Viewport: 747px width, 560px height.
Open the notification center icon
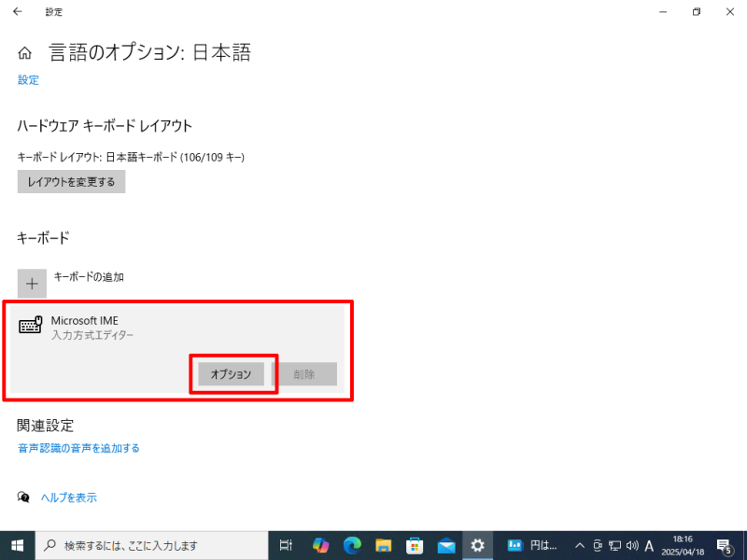725,546
